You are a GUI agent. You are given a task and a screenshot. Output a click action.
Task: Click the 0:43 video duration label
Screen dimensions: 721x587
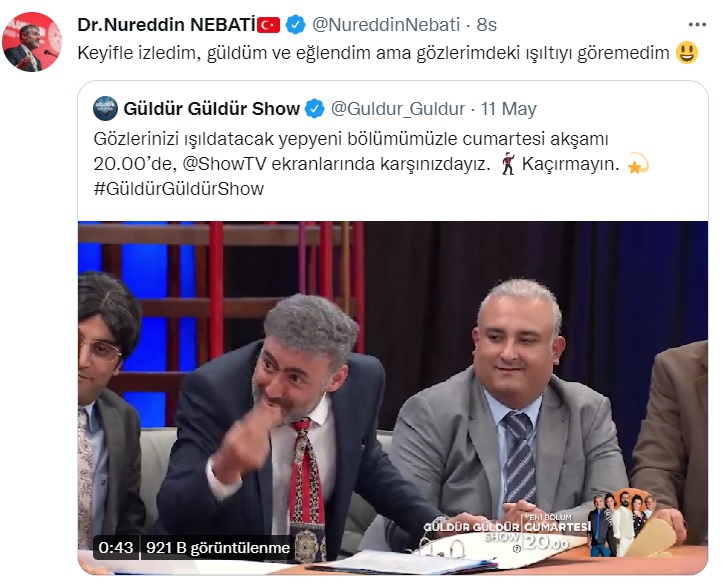116,547
